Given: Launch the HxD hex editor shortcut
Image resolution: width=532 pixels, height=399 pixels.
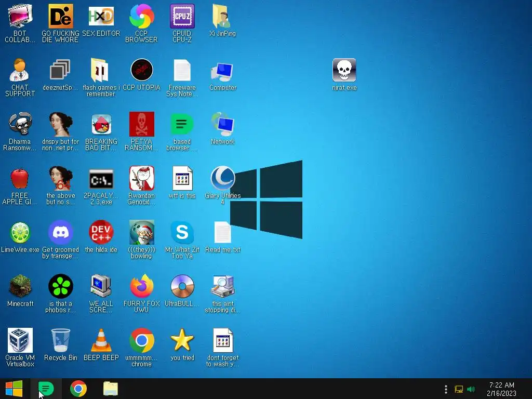Looking at the screenshot, I should [x=101, y=20].
